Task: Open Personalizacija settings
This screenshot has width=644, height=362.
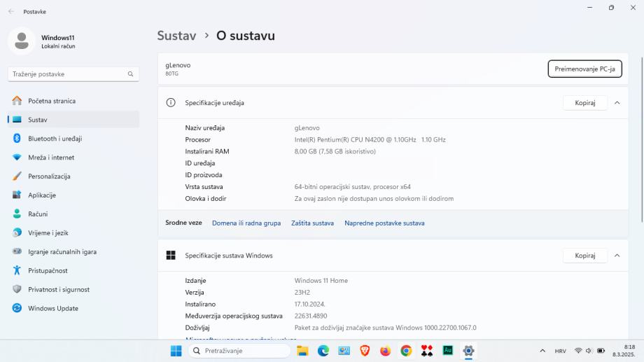Action: coord(73,176)
